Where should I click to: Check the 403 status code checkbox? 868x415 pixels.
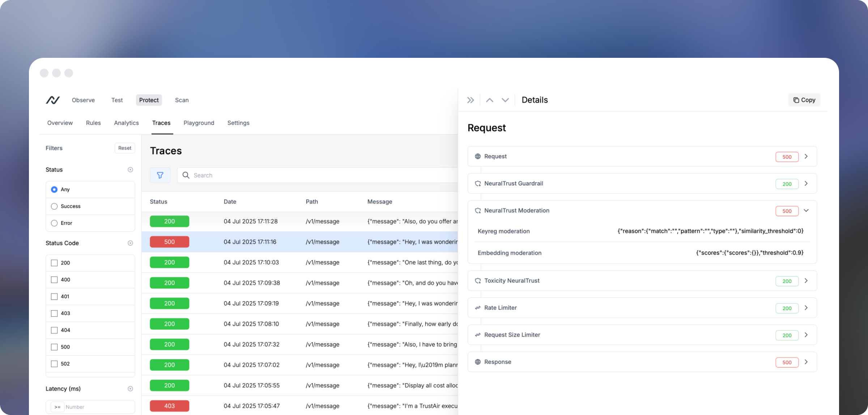pos(54,313)
